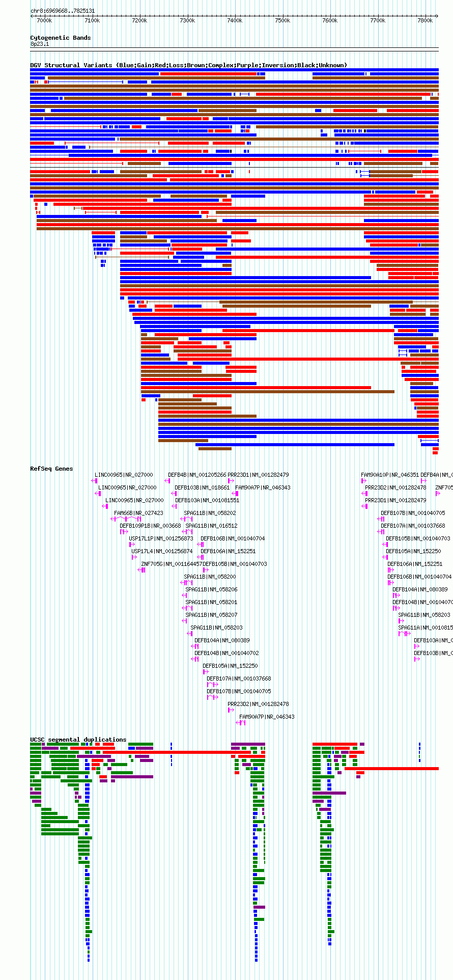Click the 7200k ruler mark

(139, 20)
